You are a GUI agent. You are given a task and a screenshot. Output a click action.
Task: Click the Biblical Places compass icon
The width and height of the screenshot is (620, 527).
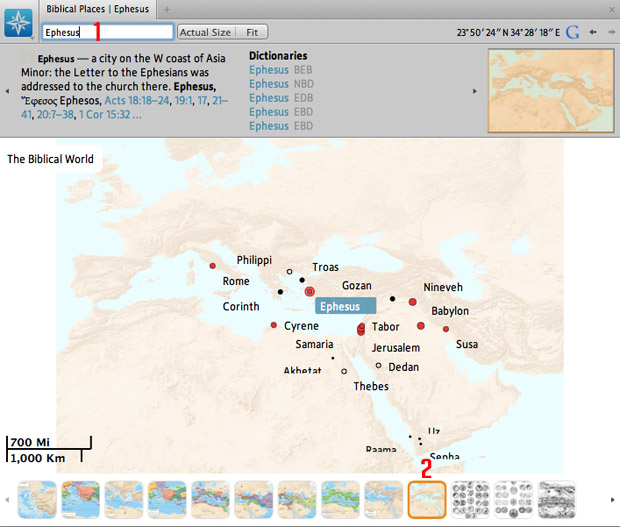[x=19, y=24]
